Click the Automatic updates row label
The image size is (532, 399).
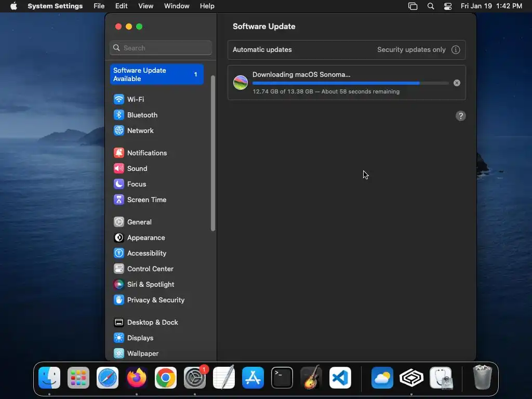coord(262,50)
